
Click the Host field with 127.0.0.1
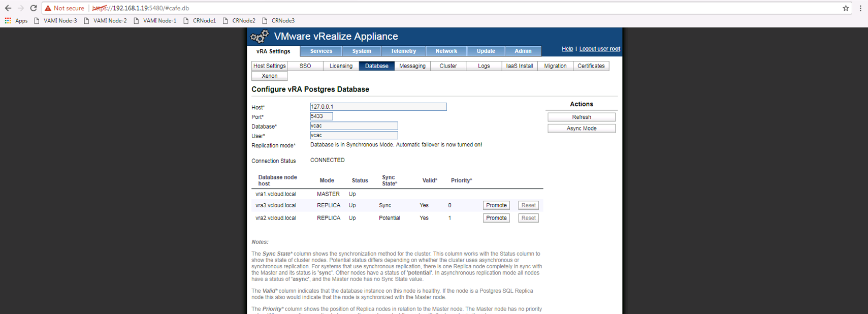click(378, 107)
